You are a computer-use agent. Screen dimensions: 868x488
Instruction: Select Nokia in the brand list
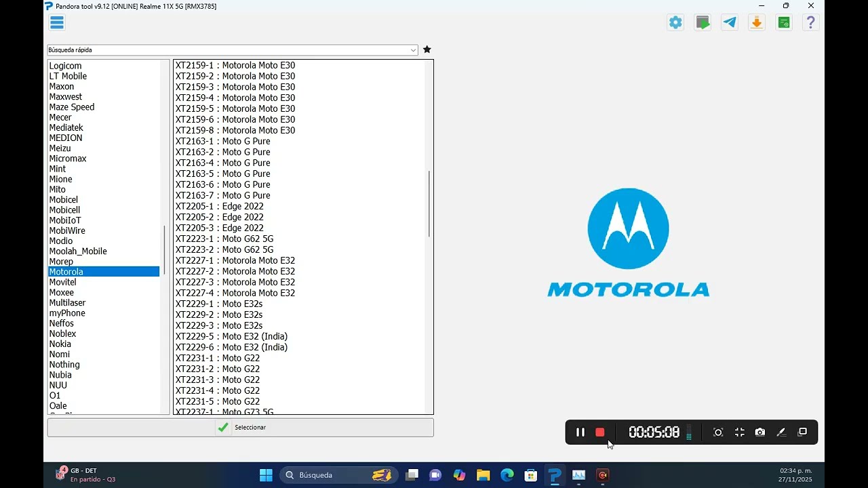point(60,344)
